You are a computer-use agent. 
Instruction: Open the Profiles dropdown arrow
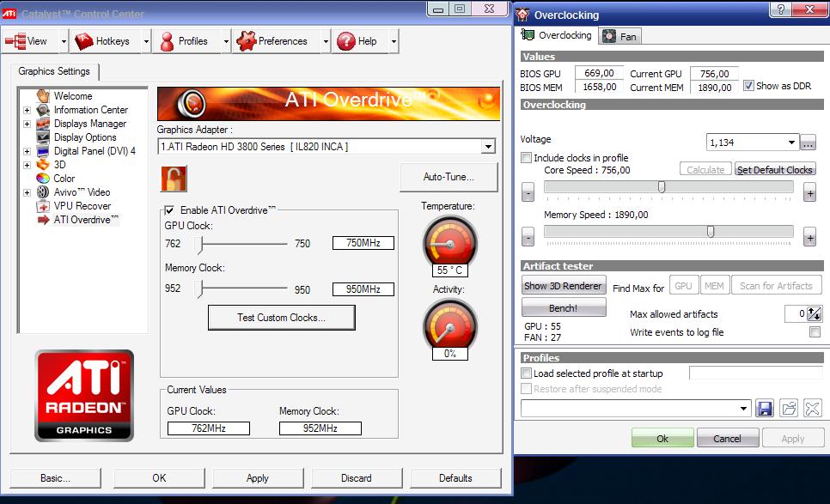click(226, 41)
